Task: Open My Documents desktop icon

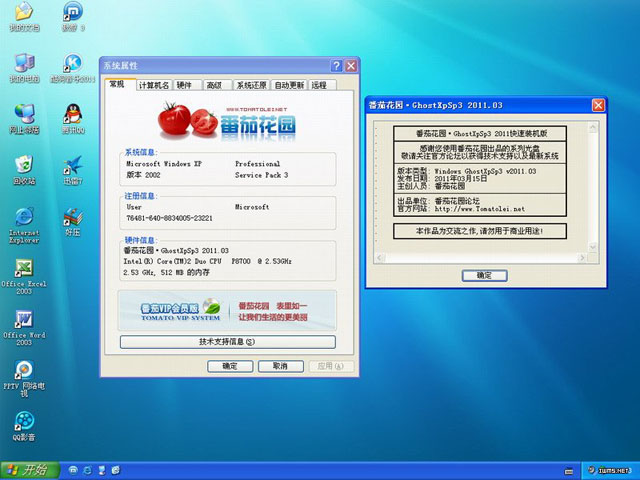Action: [24, 16]
